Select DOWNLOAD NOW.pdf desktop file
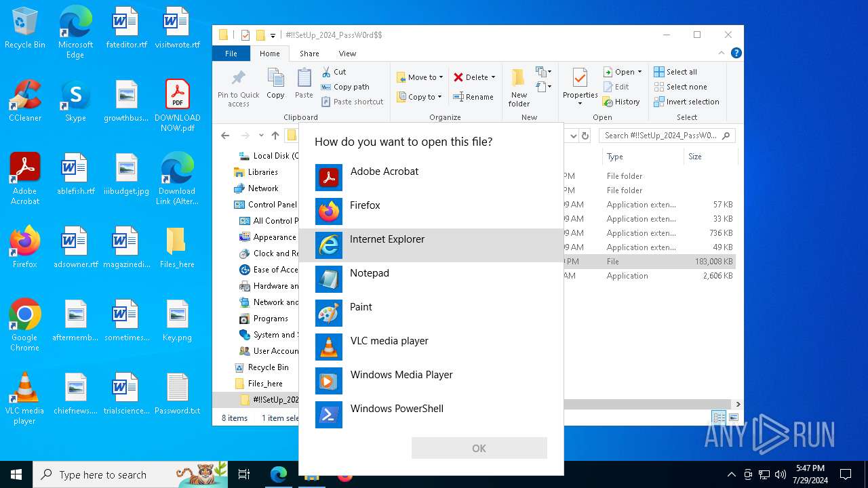 point(177,106)
